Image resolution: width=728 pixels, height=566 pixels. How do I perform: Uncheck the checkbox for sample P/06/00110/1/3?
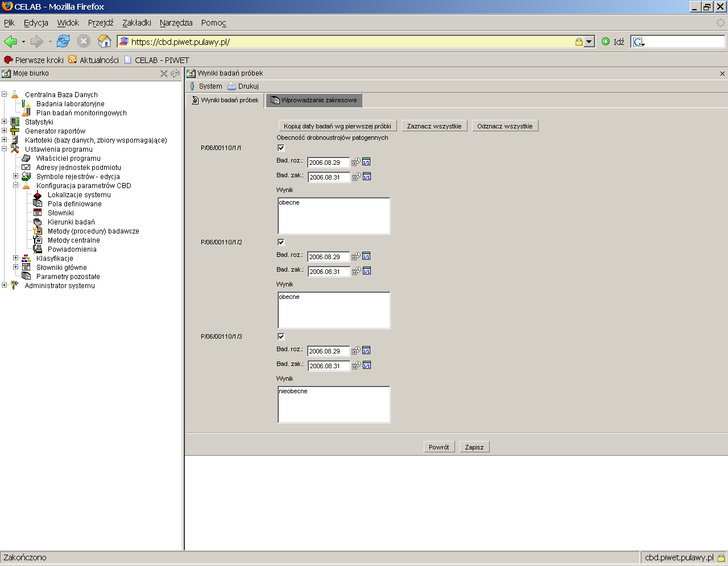[x=281, y=336]
